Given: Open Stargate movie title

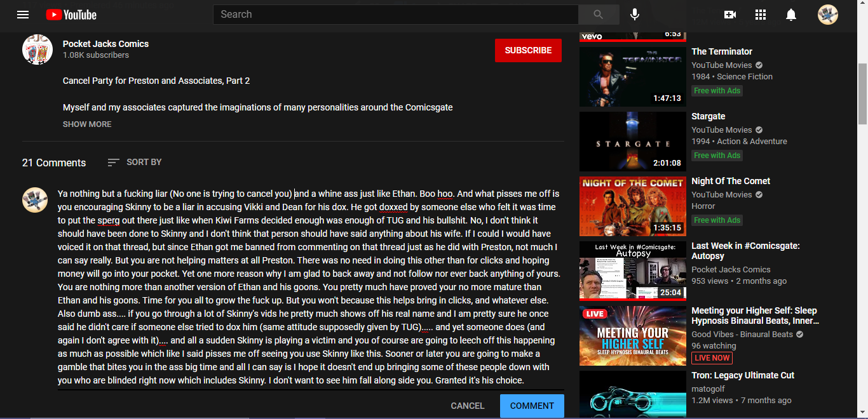Looking at the screenshot, I should [x=709, y=116].
